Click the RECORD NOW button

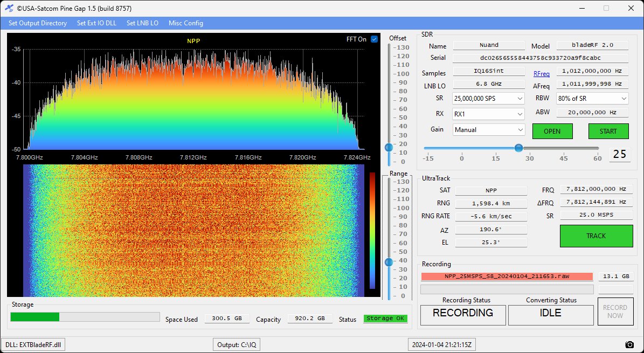tap(615, 312)
